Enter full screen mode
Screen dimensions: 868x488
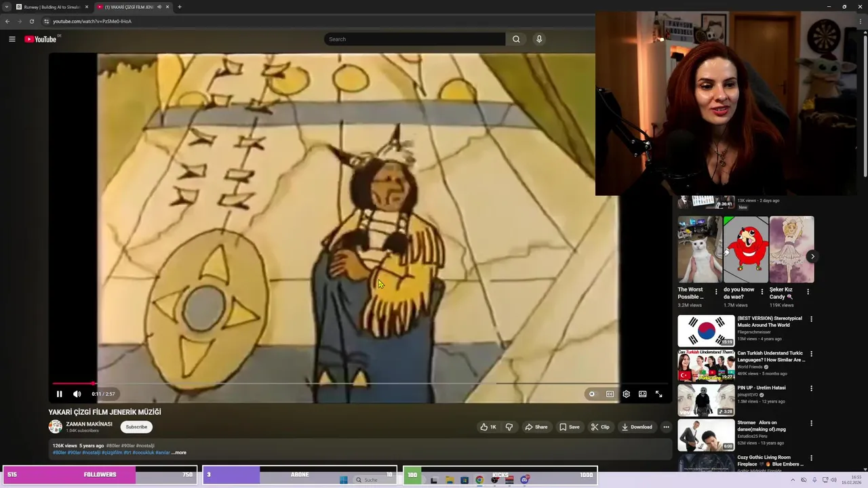[658, 394]
